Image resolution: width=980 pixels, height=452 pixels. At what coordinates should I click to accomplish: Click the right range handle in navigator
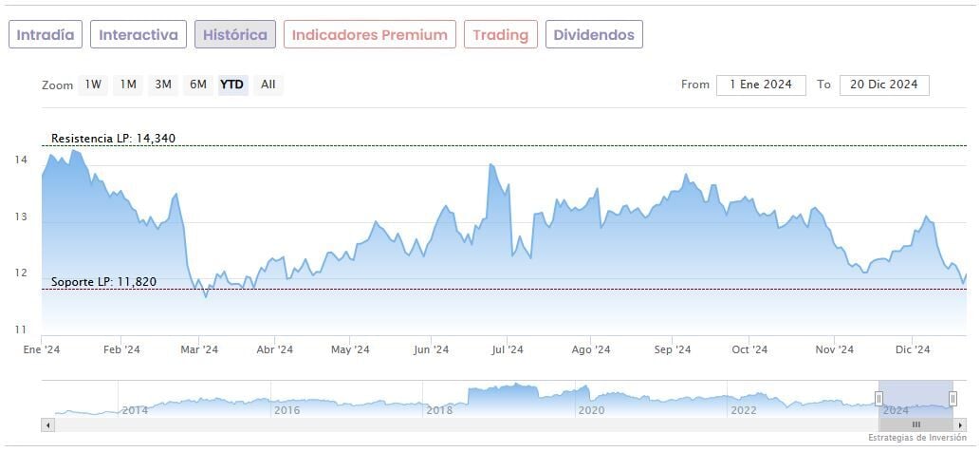[952, 398]
